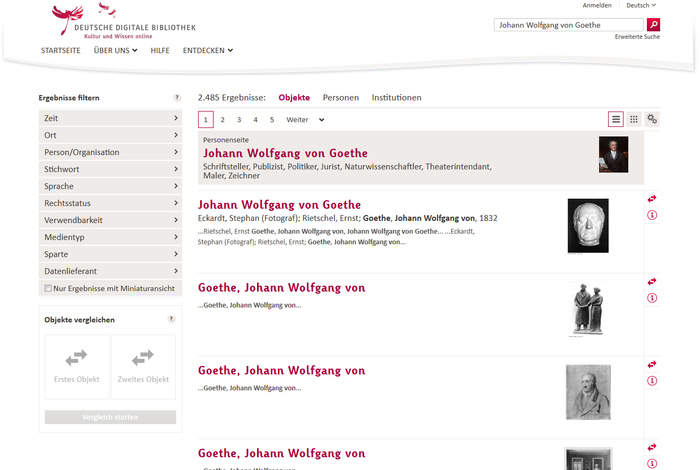Add the bottom partially visible result to comparison
700x470 pixels.
(652, 447)
